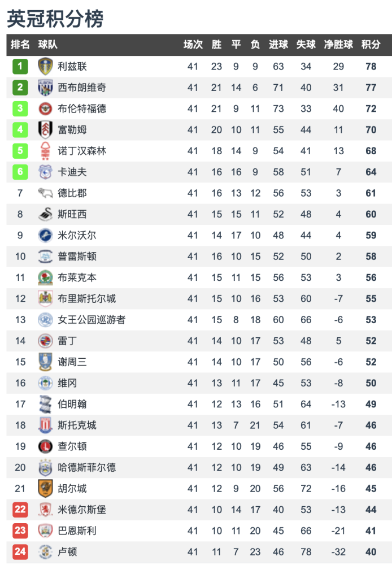
Task: Click the red rank 24 badge
Action: pyautogui.click(x=20, y=551)
